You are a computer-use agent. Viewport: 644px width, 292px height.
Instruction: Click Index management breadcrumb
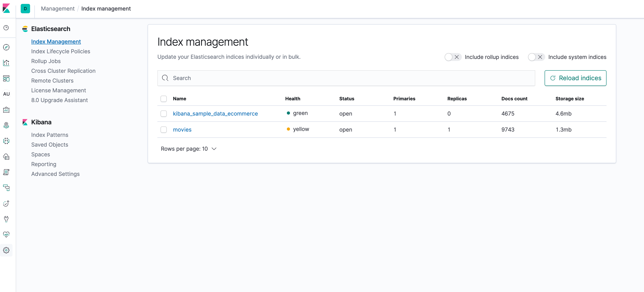click(106, 9)
